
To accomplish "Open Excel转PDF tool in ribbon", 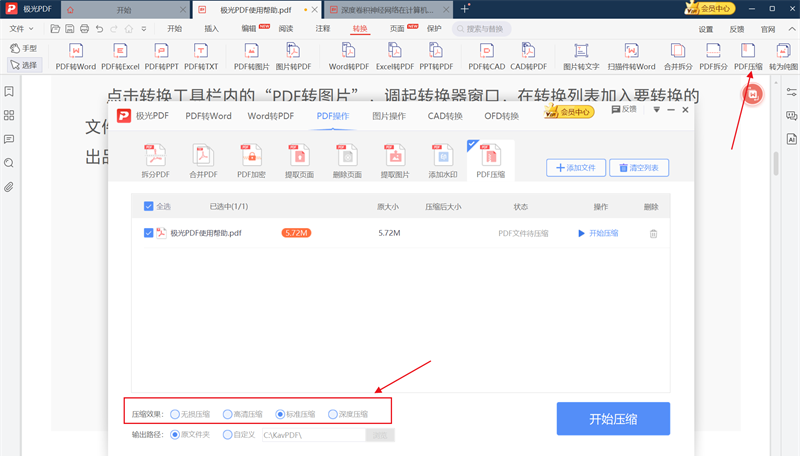I will (x=394, y=57).
